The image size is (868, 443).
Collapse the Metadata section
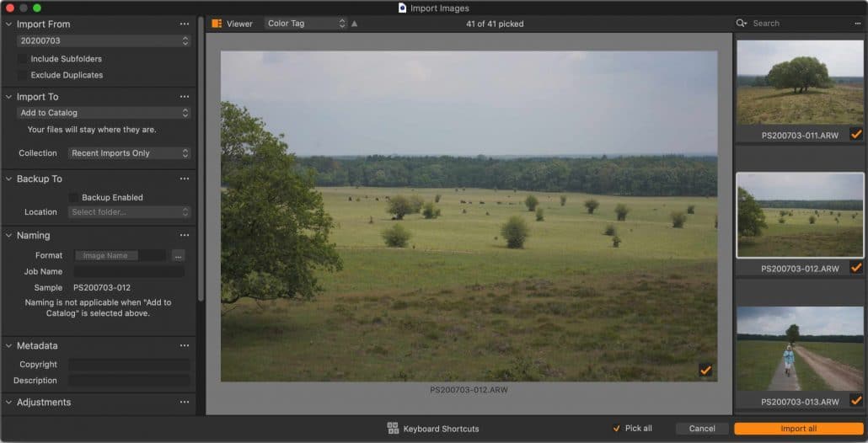click(9, 345)
